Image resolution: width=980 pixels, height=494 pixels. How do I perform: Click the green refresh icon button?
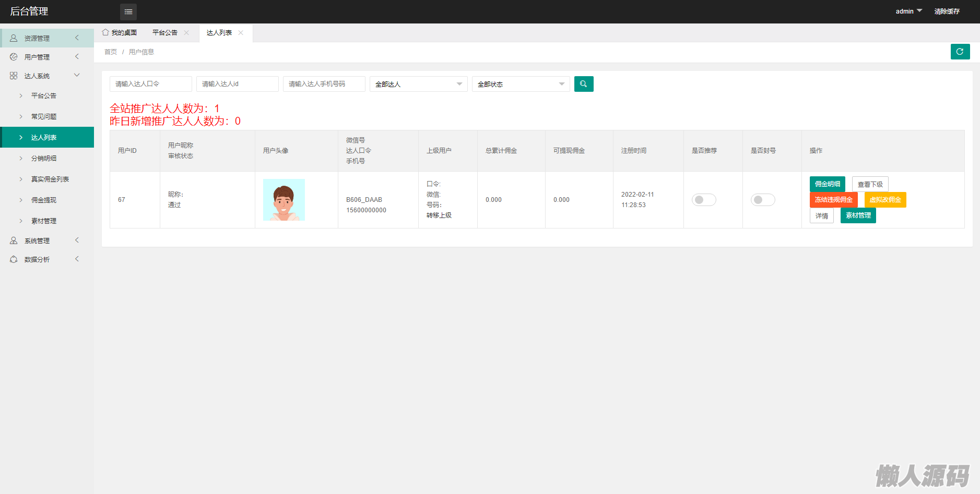tap(960, 52)
